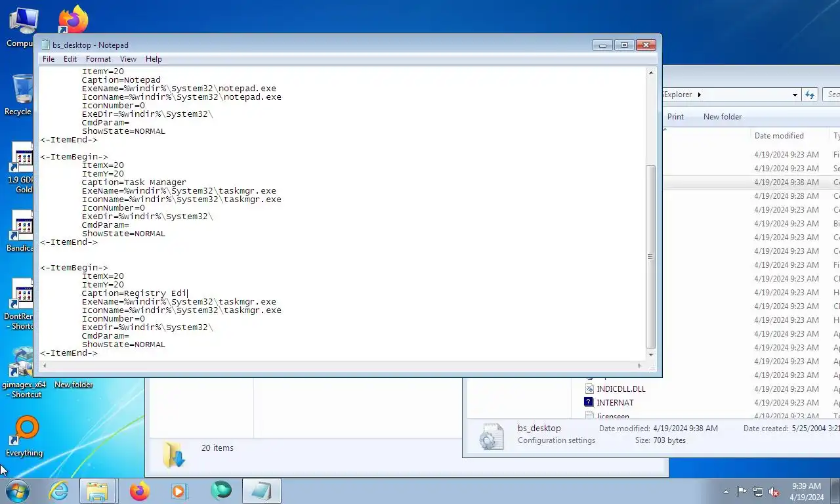Click Print in the Explorer toolbar

click(x=675, y=117)
